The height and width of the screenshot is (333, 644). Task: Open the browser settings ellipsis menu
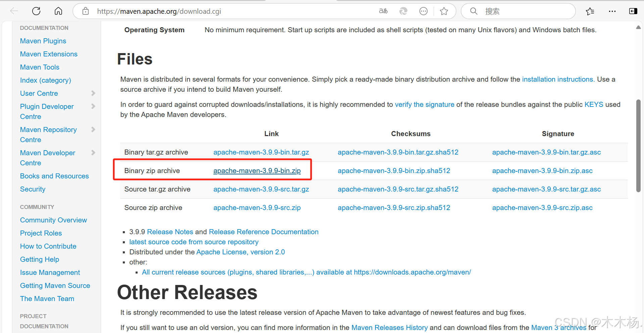point(612,11)
